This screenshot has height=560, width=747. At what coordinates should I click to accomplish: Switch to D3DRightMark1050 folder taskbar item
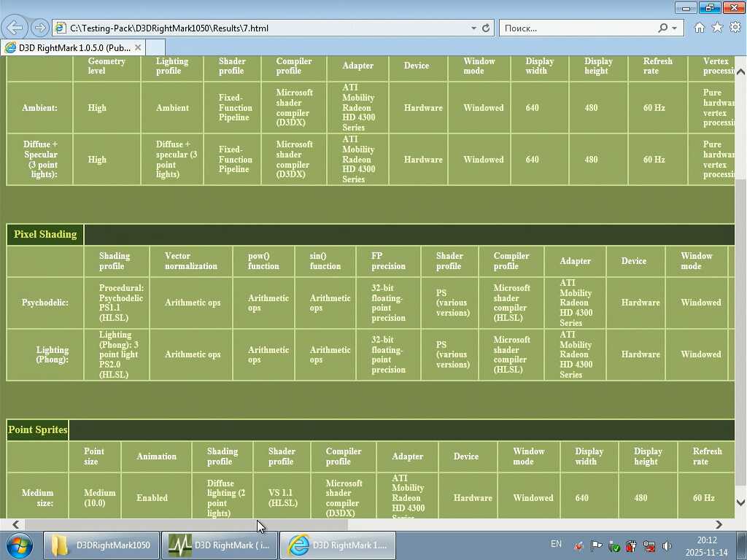[x=101, y=545]
